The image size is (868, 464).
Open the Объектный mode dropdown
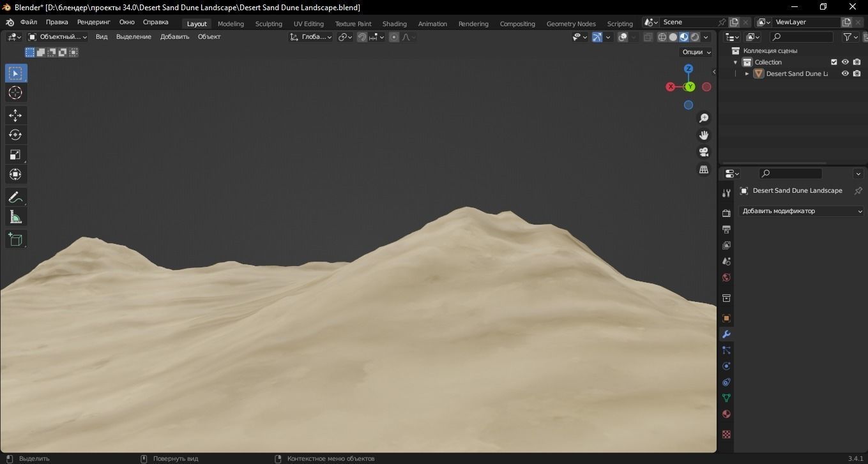click(x=57, y=37)
